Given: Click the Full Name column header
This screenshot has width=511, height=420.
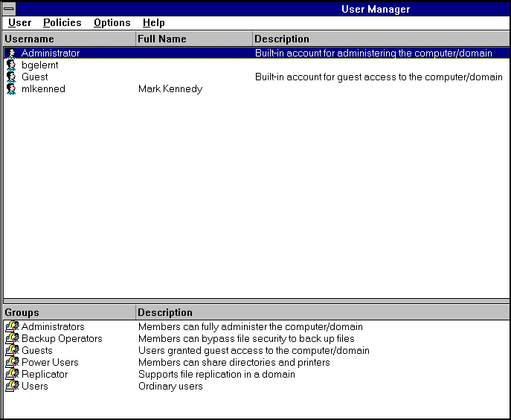Looking at the screenshot, I should pyautogui.click(x=194, y=39).
